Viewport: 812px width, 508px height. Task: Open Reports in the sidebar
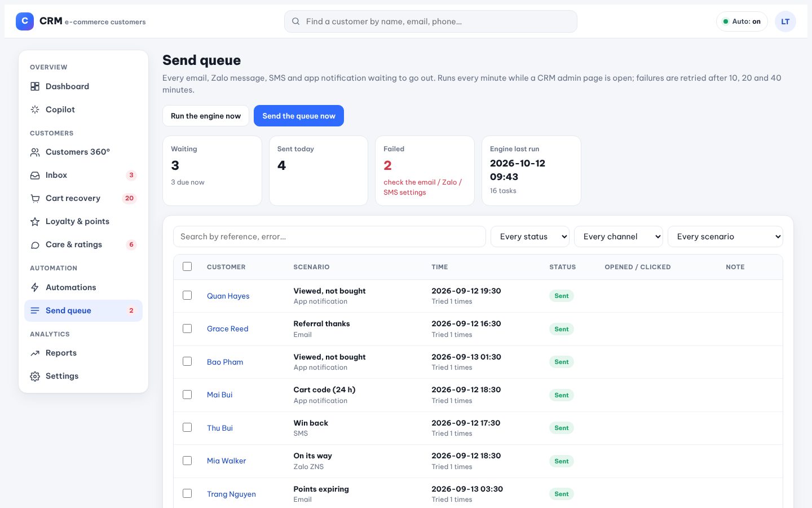click(x=83, y=353)
